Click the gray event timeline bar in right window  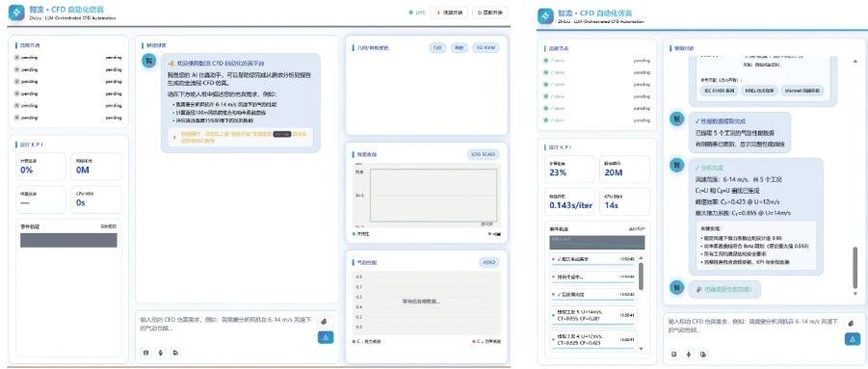point(596,243)
